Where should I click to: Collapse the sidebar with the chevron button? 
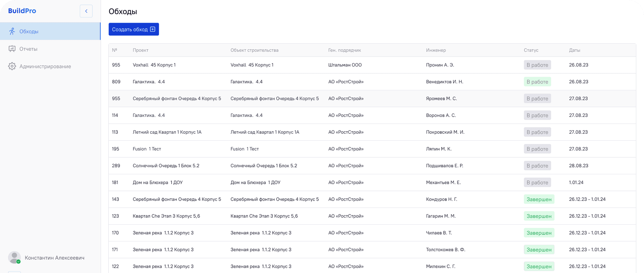86,11
